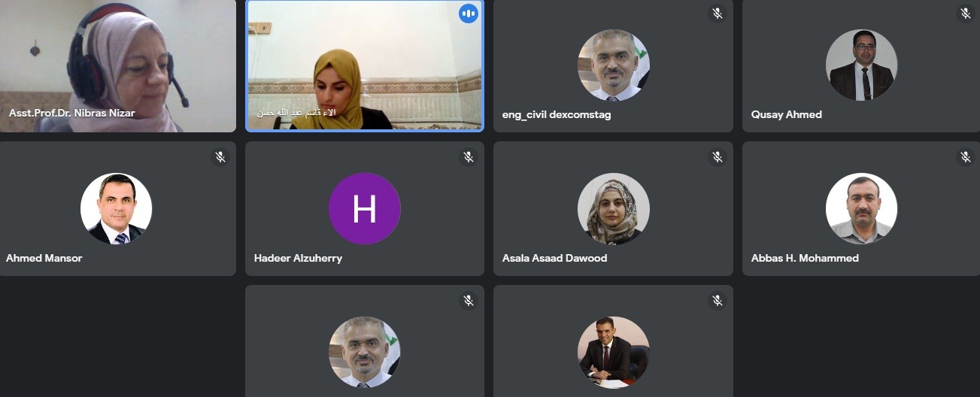Click the Hadeer Alzuherry name label

tap(298, 258)
